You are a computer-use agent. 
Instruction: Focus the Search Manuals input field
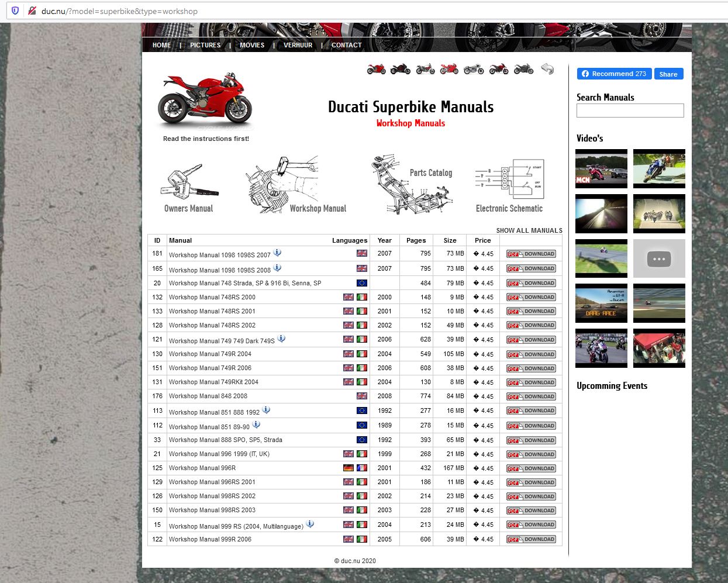coord(630,111)
